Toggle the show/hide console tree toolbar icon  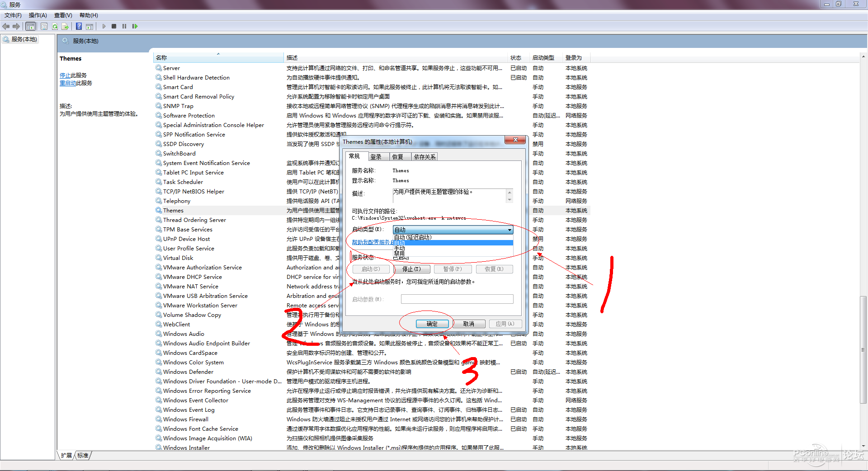point(31,26)
